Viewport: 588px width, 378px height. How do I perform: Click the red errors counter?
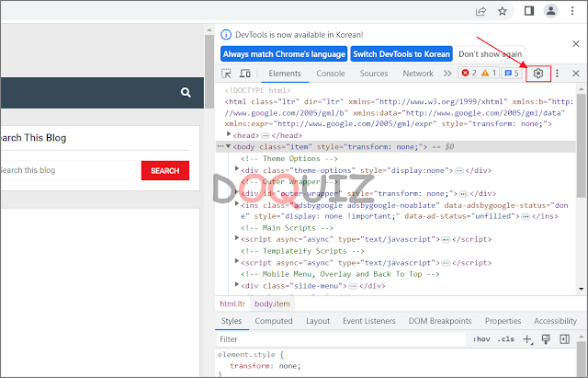tap(469, 73)
